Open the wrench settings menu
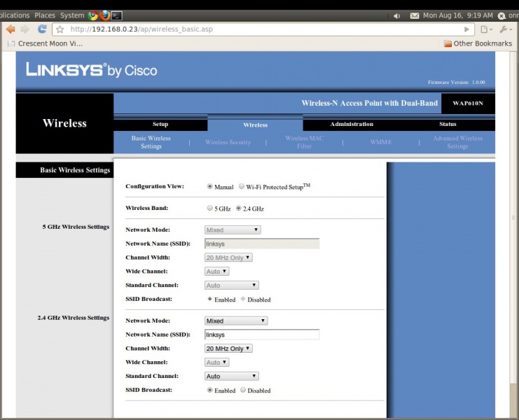Viewport: 519px width, 420px height. coord(505,29)
